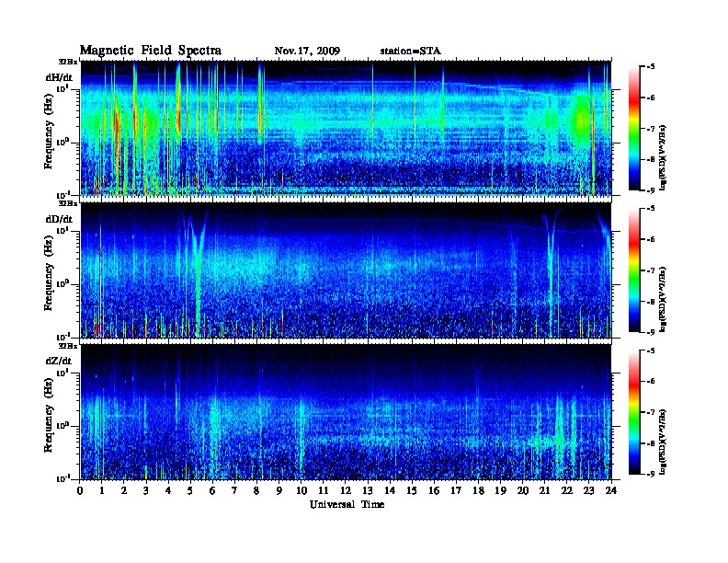Click hour 15 tick label on Universal Time axis
728x563 pixels.
pyautogui.click(x=412, y=491)
